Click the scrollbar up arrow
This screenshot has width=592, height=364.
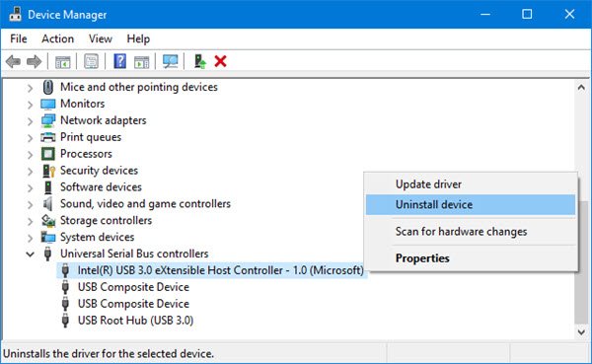coord(581,88)
